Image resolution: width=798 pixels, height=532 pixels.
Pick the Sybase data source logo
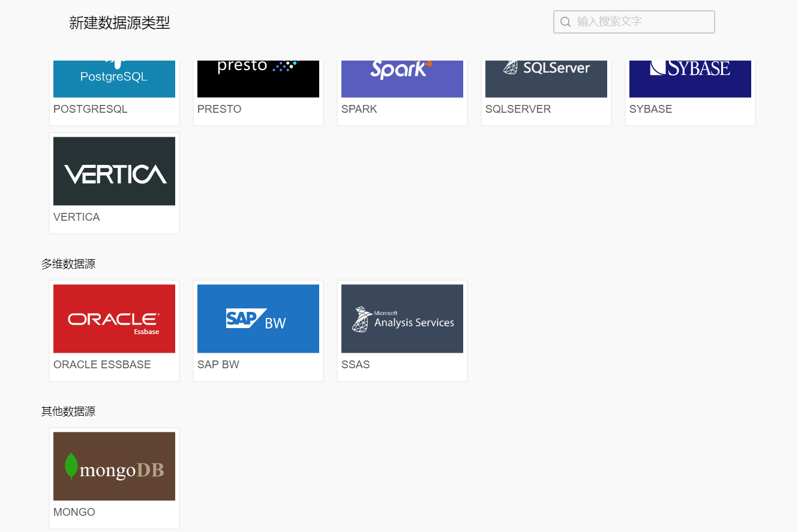(690, 79)
